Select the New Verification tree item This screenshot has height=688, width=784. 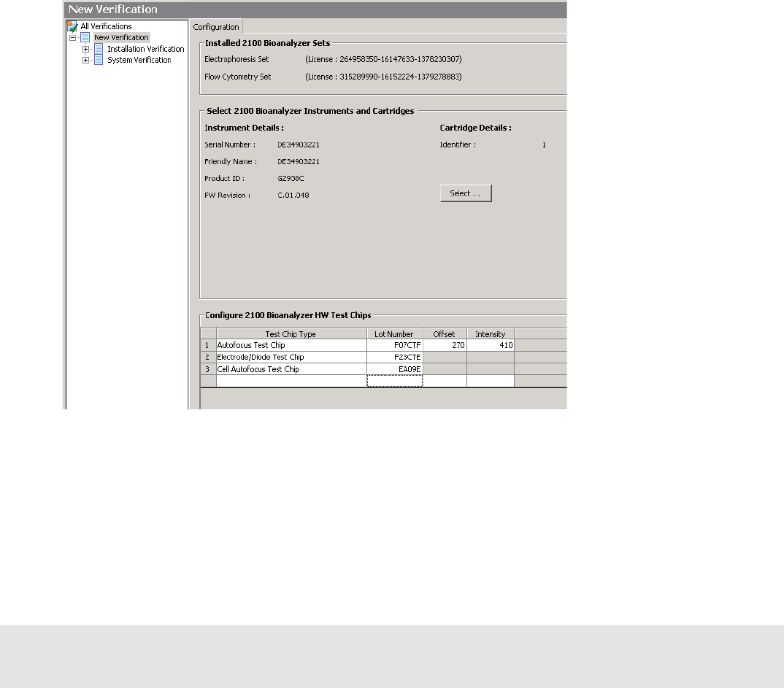pyautogui.click(x=121, y=37)
